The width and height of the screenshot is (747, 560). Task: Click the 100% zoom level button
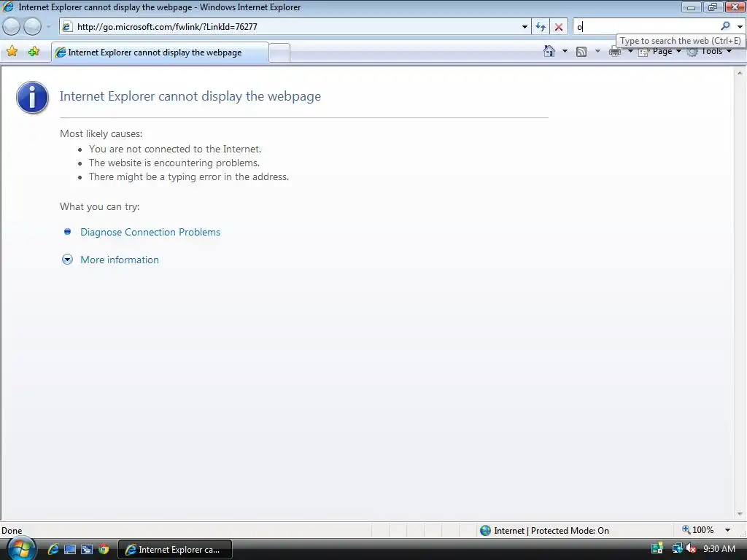click(698, 530)
